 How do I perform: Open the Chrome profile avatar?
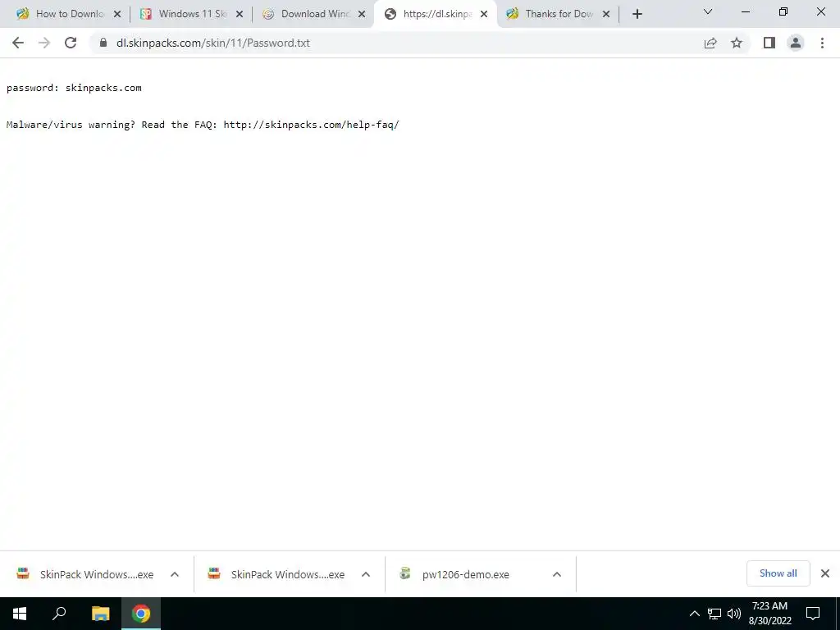tap(796, 43)
